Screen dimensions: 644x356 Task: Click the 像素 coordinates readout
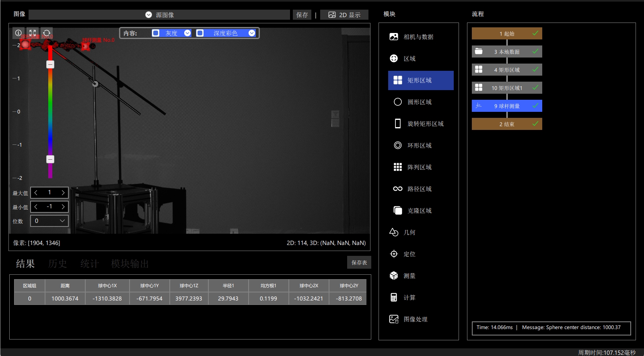click(37, 243)
